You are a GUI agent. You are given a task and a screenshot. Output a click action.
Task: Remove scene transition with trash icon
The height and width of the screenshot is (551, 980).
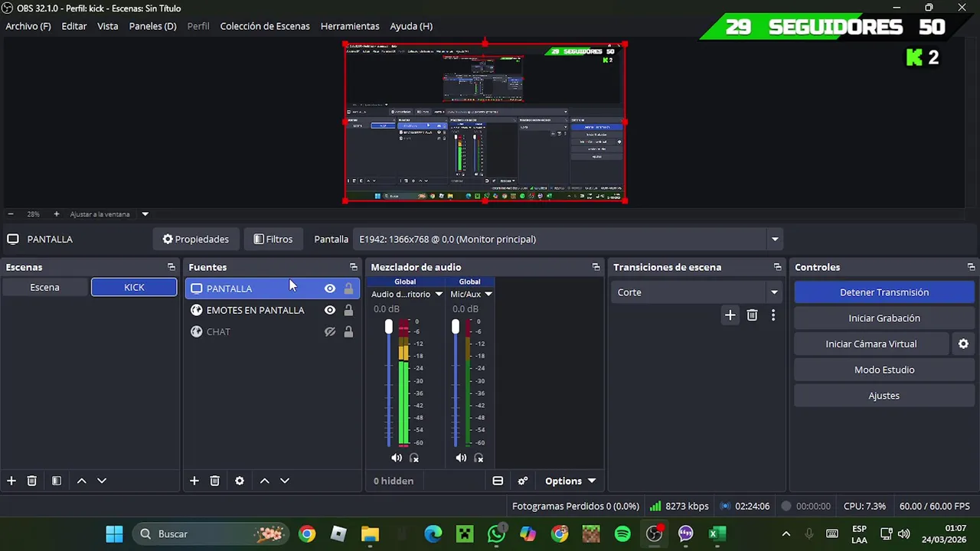click(x=752, y=315)
